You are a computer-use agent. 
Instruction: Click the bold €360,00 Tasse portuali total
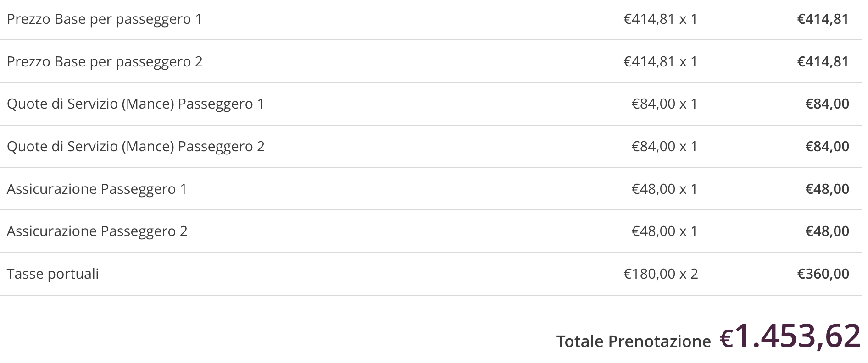point(823,274)
